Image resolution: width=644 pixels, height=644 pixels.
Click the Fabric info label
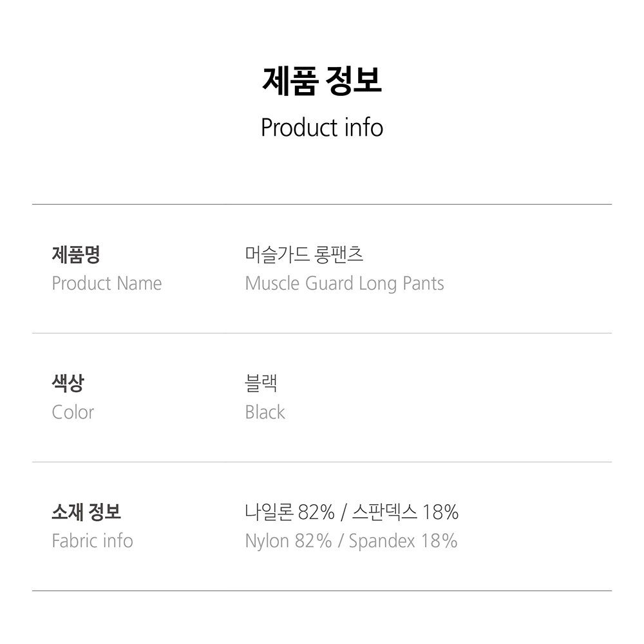tap(92, 541)
